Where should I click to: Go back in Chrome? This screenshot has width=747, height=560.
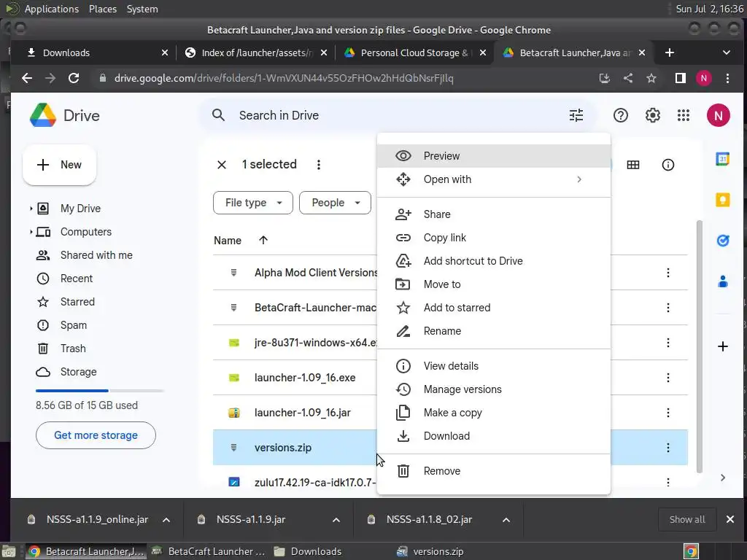(x=27, y=78)
